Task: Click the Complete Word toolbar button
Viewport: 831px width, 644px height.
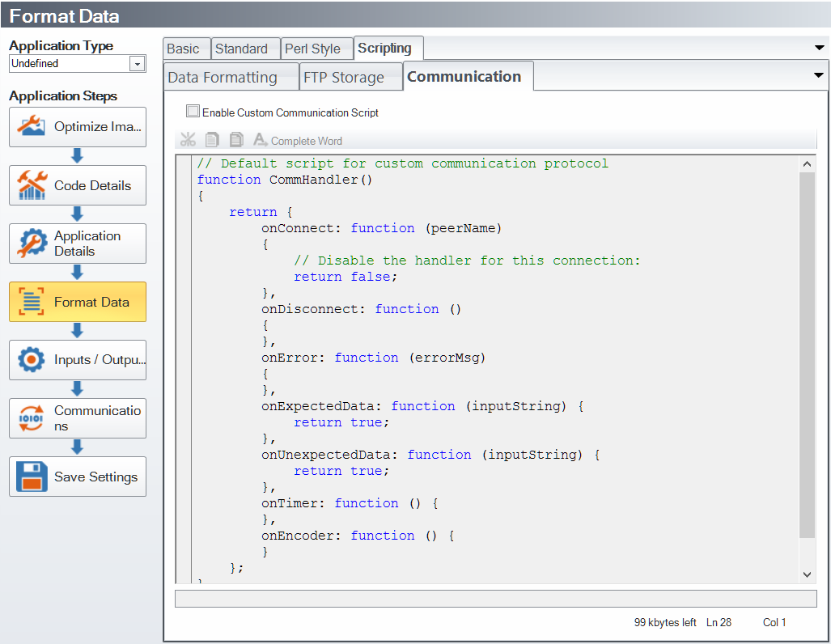Action: 298,141
